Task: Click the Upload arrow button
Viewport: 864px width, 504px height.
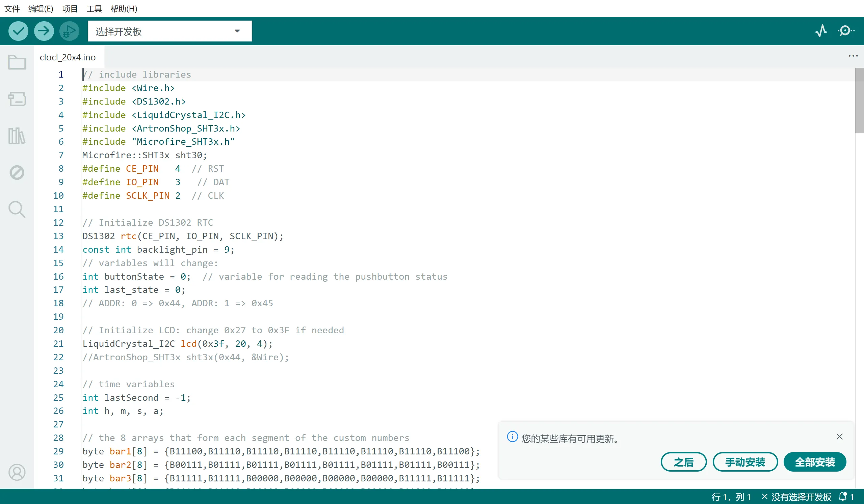Action: tap(44, 31)
